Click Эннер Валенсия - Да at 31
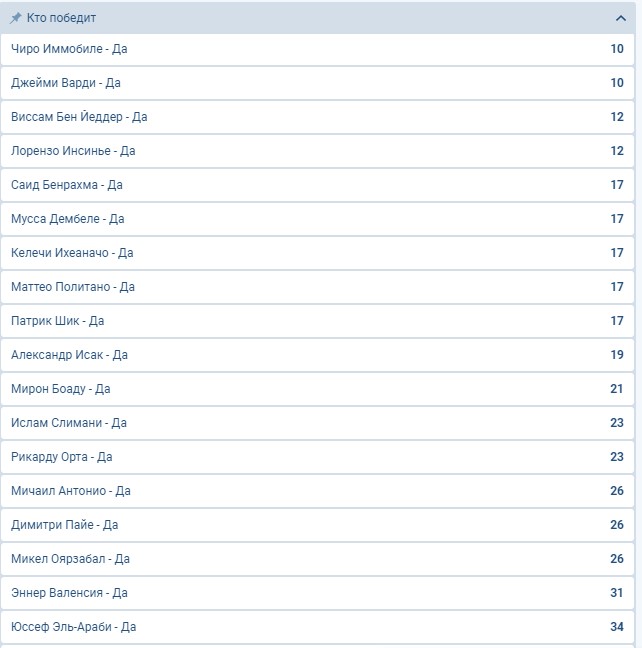The width and height of the screenshot is (642, 648). [x=317, y=593]
